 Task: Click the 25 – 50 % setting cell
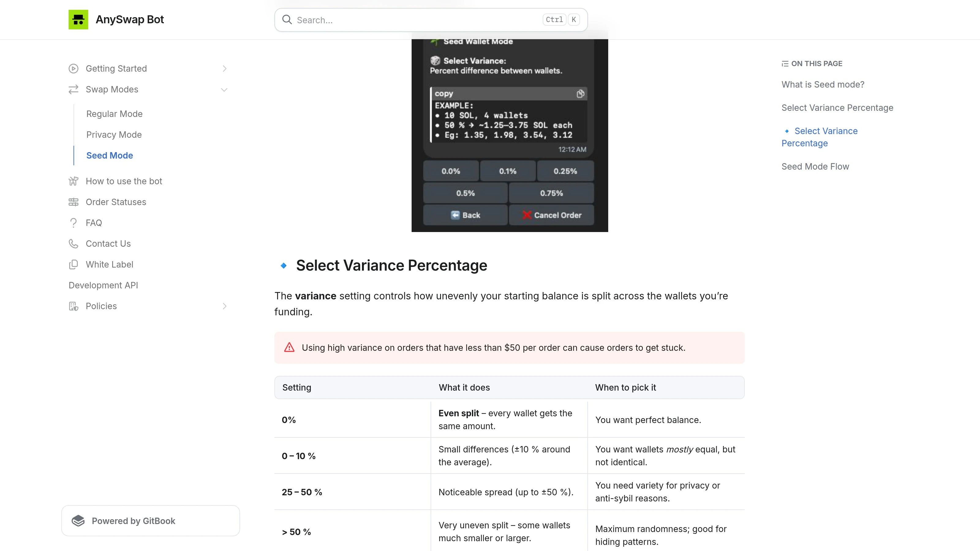coord(352,492)
